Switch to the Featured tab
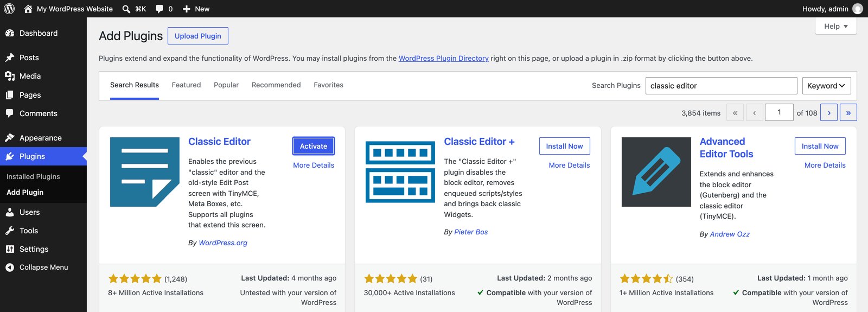868x312 pixels. pos(186,85)
